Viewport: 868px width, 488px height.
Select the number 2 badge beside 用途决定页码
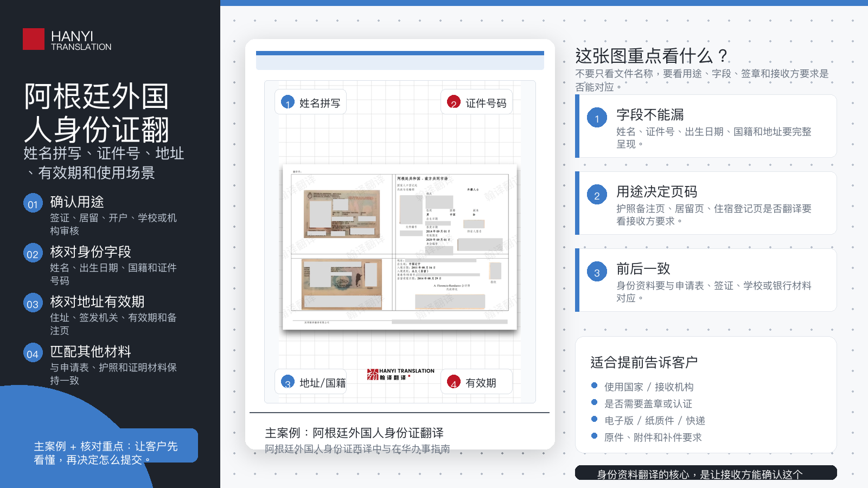click(x=597, y=195)
